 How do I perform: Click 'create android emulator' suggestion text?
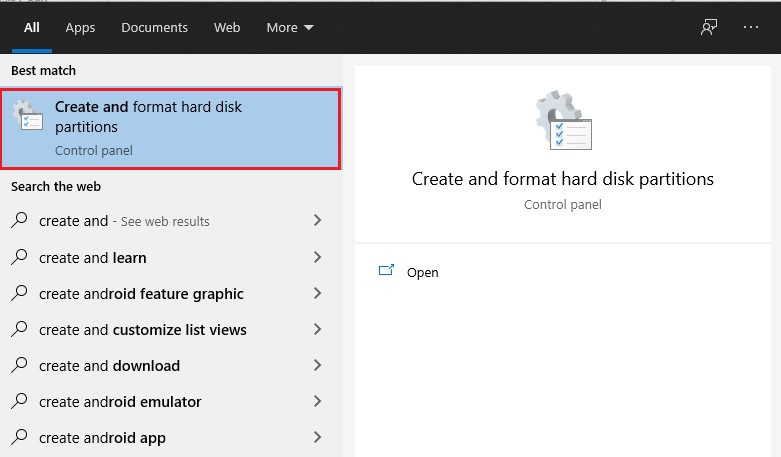click(x=120, y=402)
